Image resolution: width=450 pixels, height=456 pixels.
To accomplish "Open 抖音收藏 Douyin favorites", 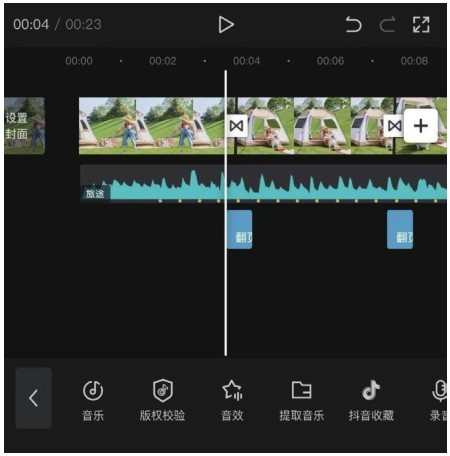I will [x=371, y=400].
